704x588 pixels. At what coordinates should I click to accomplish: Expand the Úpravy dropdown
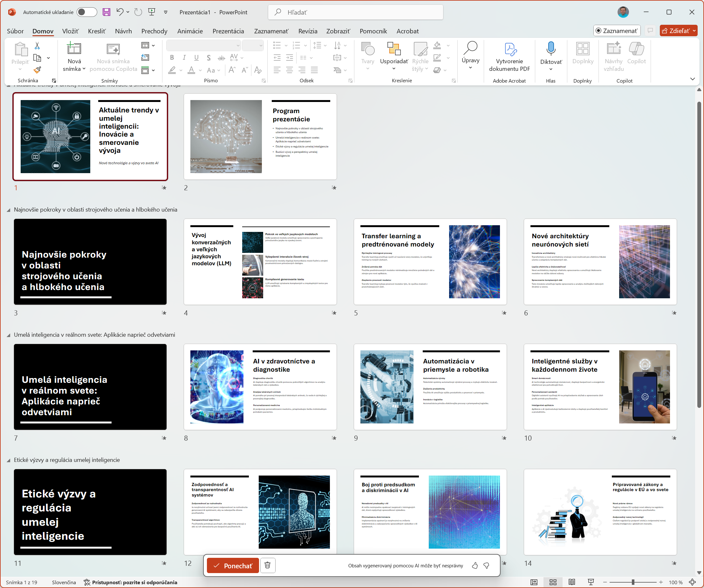[x=470, y=67]
